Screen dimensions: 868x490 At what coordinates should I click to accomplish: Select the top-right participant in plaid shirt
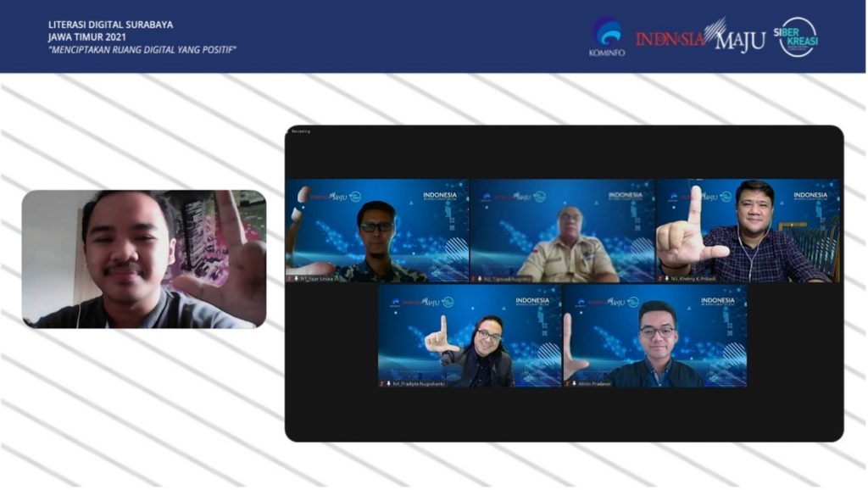click(748, 231)
